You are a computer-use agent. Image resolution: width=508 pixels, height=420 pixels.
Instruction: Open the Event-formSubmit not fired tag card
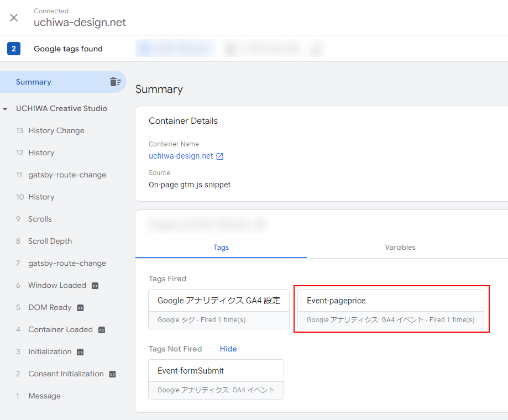[216, 379]
